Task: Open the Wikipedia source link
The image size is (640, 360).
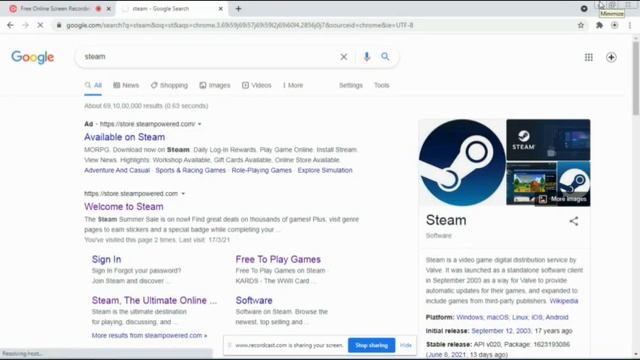Action: coord(564,301)
